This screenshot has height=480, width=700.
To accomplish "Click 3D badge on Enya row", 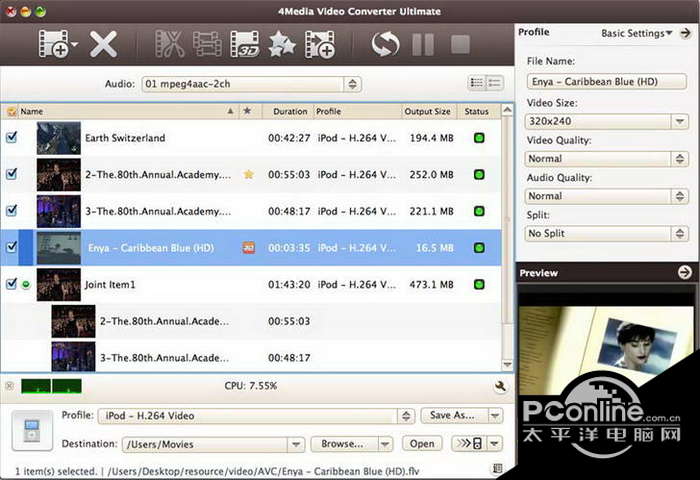I will tap(249, 247).
